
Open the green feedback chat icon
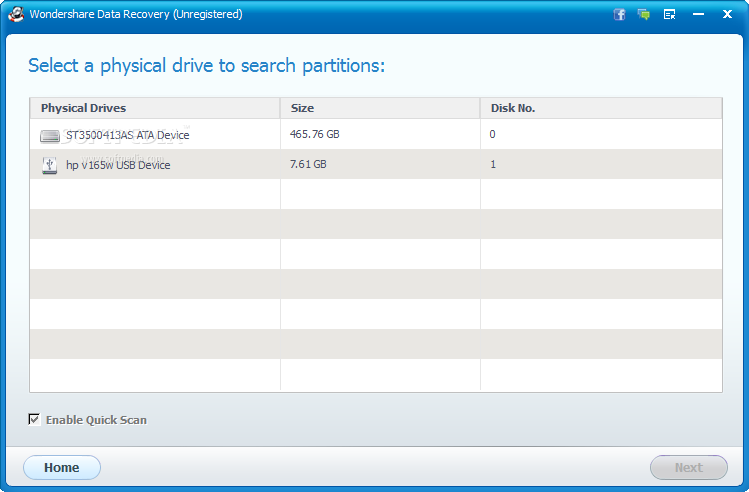coord(644,14)
